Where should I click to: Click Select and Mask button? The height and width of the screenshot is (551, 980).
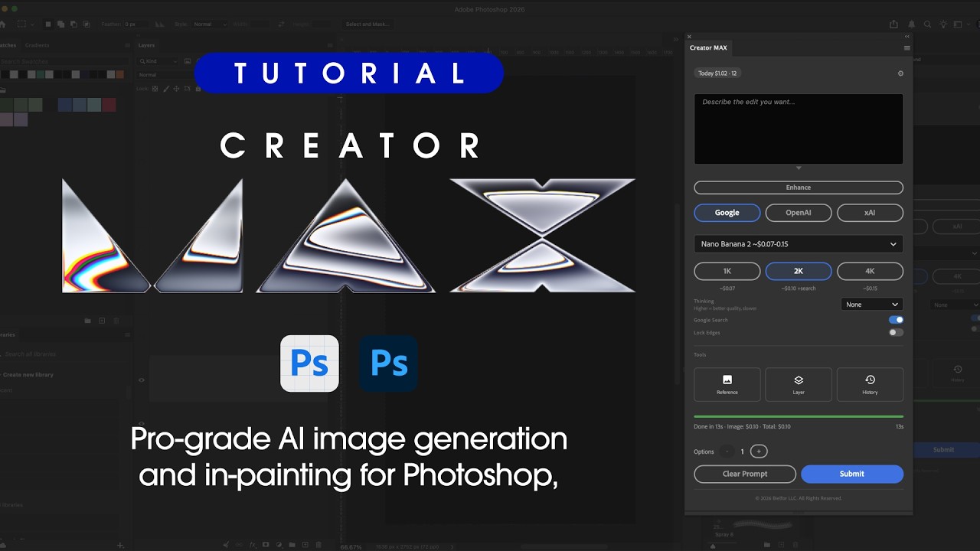pos(367,24)
